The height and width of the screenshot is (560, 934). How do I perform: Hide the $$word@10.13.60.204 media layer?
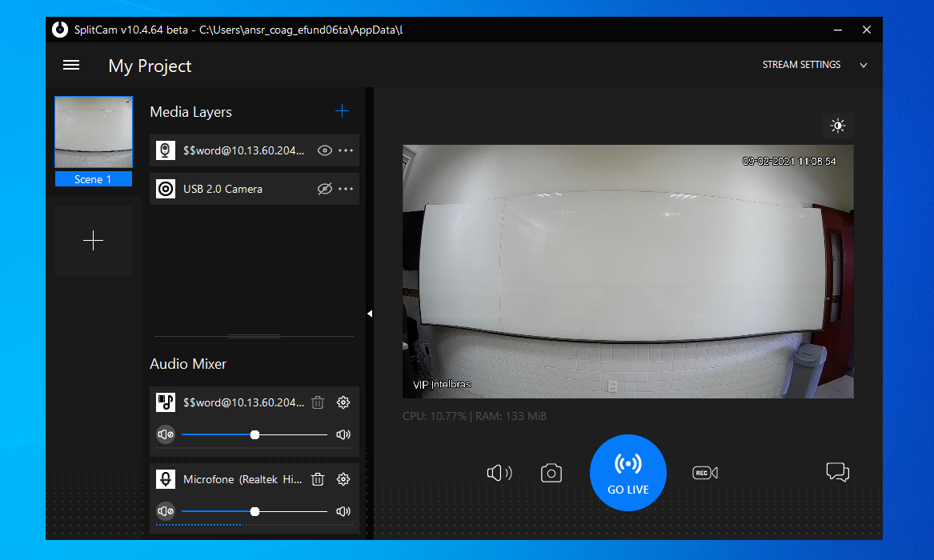[324, 150]
